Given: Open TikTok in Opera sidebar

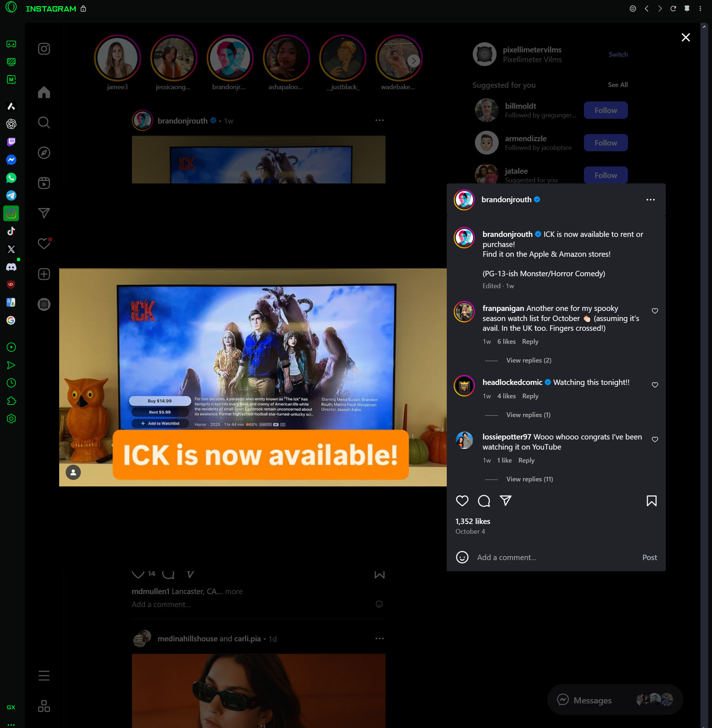Looking at the screenshot, I should 11,231.
